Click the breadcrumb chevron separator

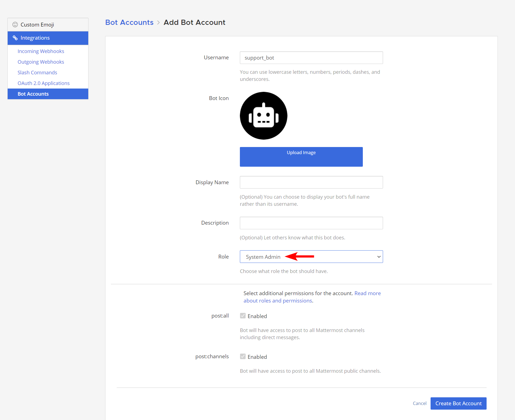click(x=158, y=23)
